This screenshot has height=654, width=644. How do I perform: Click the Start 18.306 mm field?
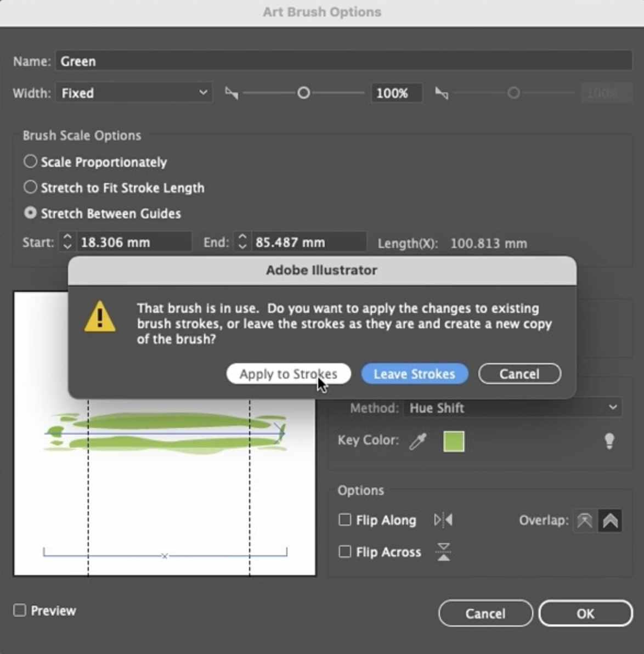pyautogui.click(x=134, y=242)
